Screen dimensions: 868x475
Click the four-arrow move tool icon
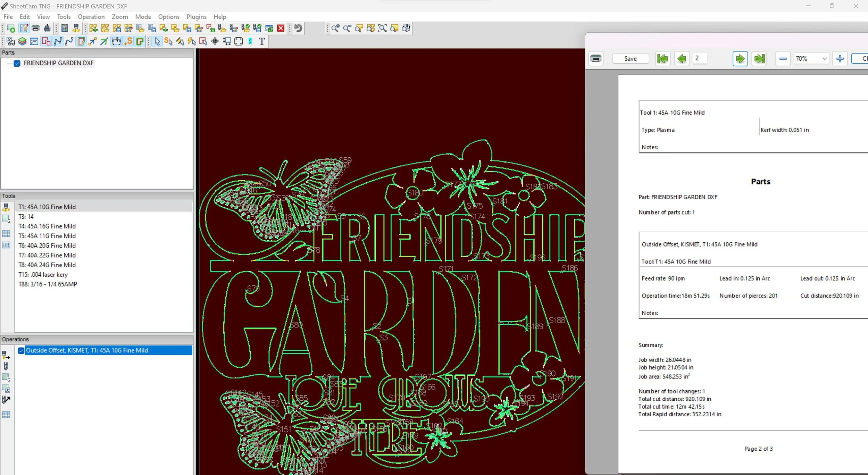[x=215, y=41]
